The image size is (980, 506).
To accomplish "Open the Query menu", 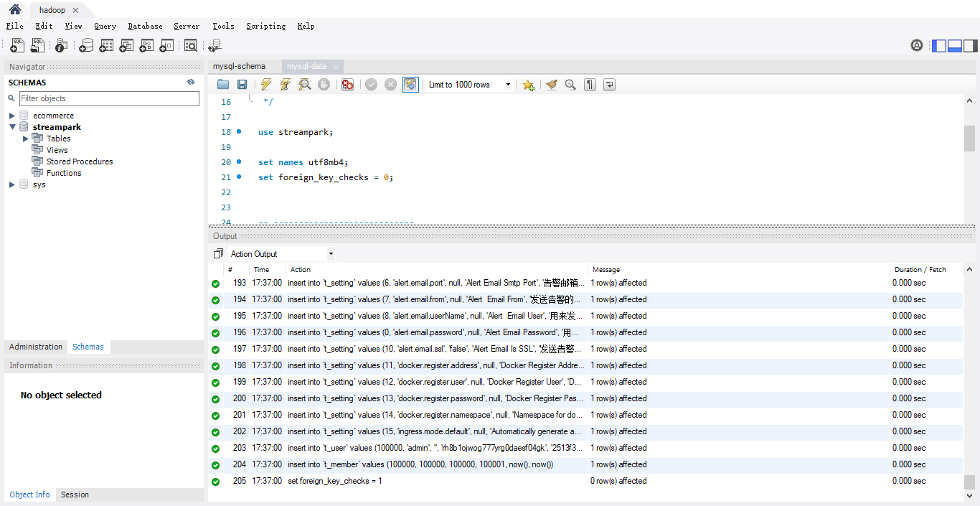I will coord(105,26).
